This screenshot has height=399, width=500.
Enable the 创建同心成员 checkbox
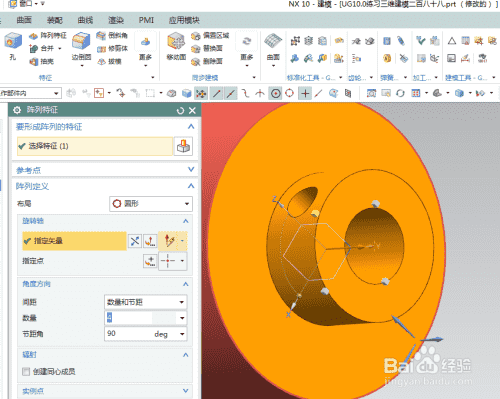coord(26,371)
